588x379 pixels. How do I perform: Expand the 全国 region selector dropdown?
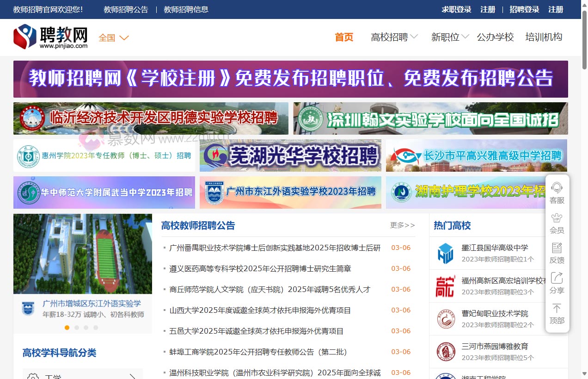112,38
